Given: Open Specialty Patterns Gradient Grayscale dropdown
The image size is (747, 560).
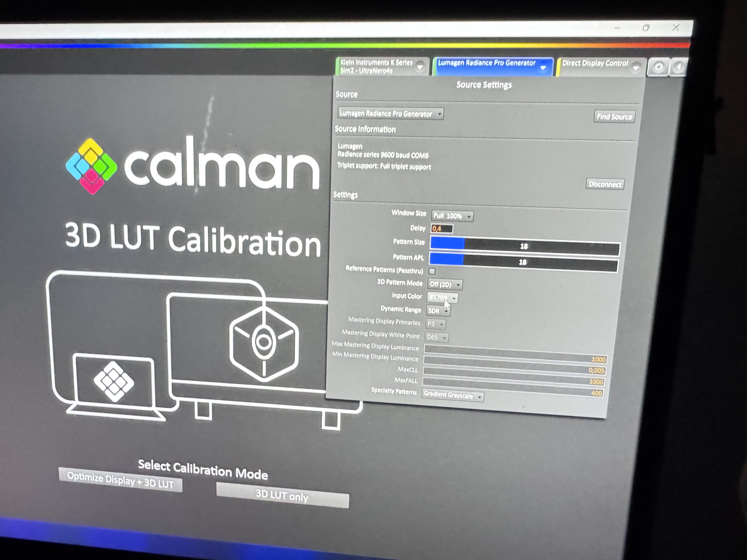Looking at the screenshot, I should coord(452,395).
